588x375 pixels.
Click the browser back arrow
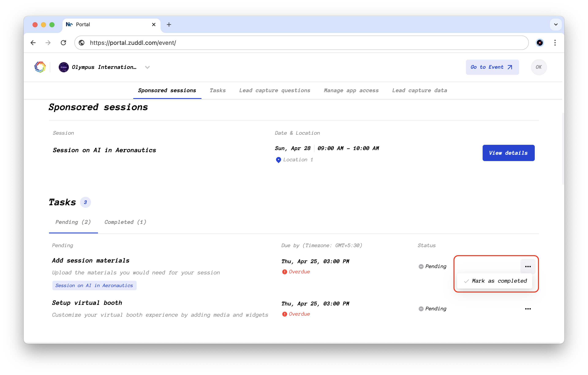point(33,43)
